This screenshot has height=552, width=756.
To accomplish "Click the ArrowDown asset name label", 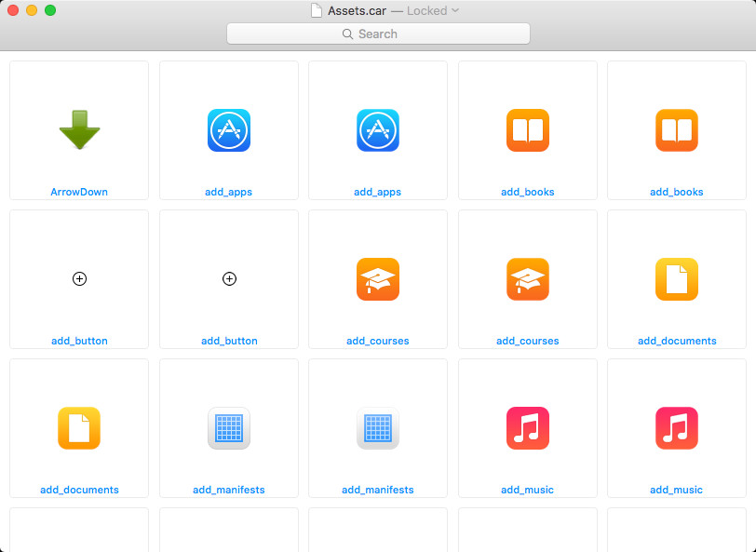I will (79, 192).
